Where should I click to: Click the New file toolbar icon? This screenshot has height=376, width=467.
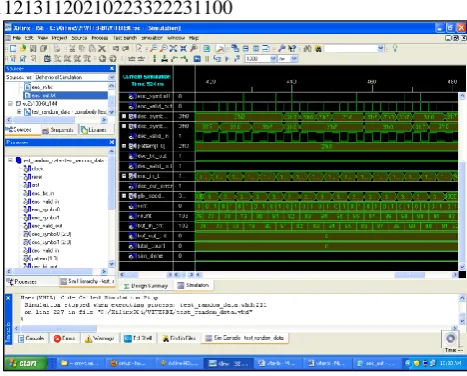click(x=13, y=49)
